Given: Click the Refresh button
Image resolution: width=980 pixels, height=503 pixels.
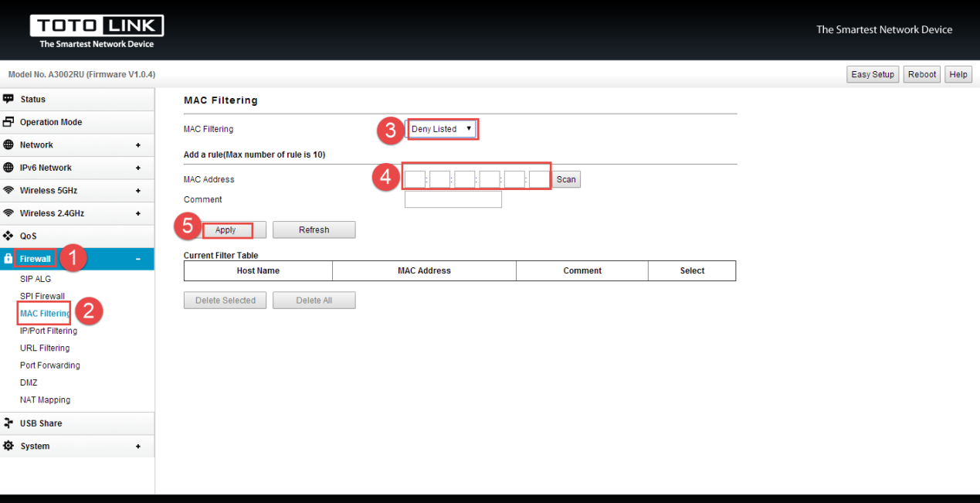Looking at the screenshot, I should point(314,230).
